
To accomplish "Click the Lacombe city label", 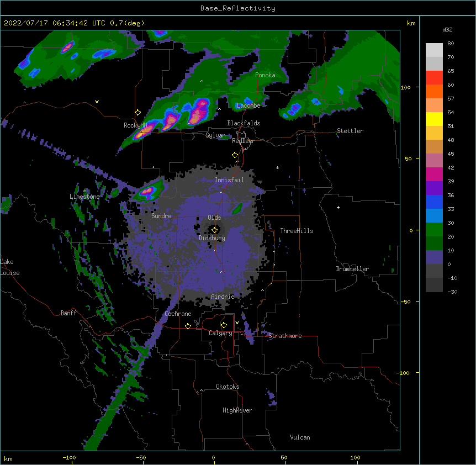I will point(248,105).
